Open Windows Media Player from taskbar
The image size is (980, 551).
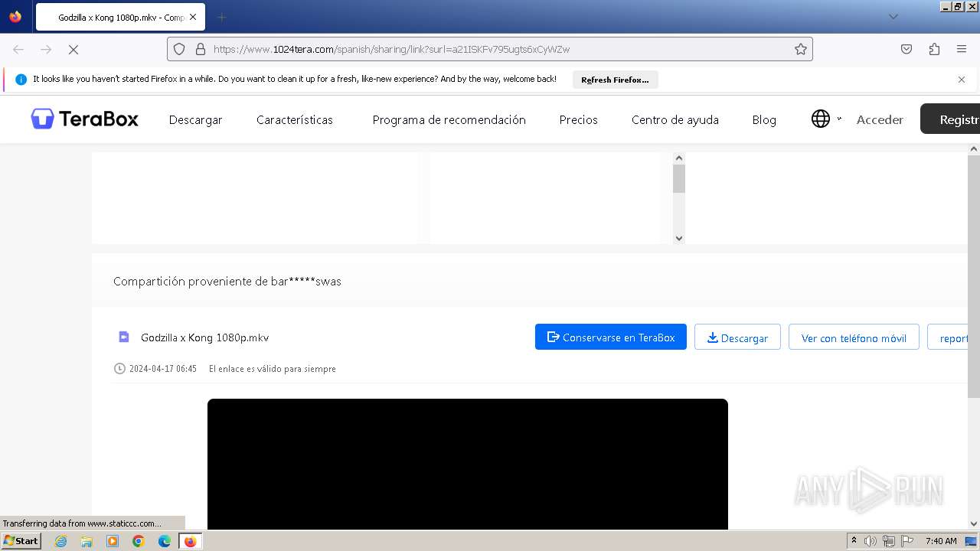pos(113,541)
